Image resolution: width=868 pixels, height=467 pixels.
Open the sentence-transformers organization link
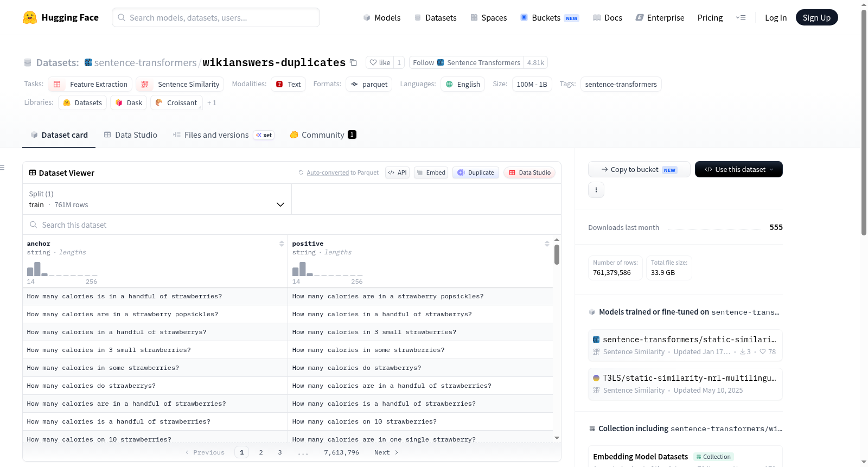145,63
